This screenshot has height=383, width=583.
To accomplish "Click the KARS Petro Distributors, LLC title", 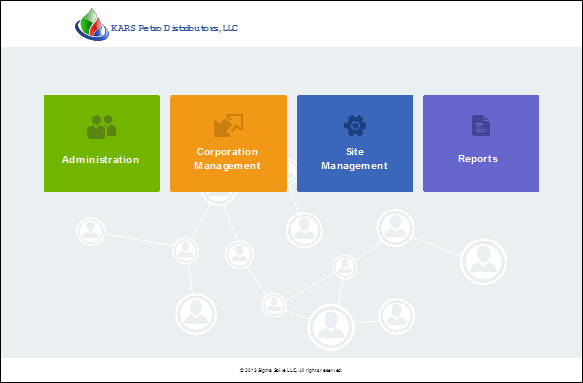I will (174, 28).
